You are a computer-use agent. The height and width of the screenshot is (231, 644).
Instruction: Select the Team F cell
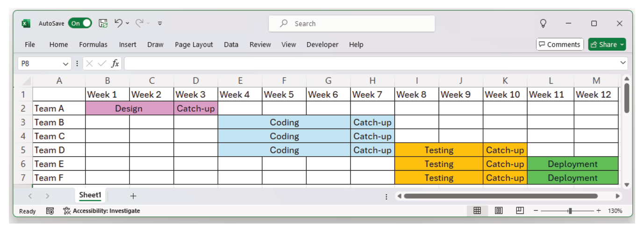[x=59, y=178]
